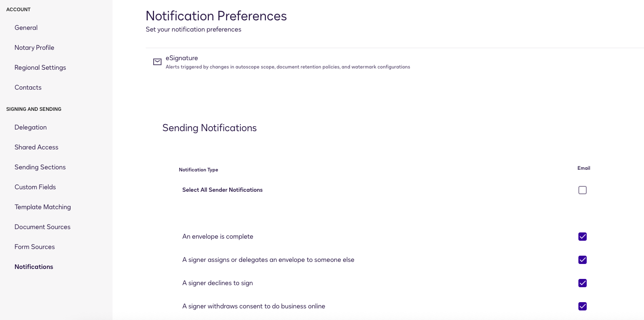This screenshot has width=644, height=320.
Task: Navigate to Contacts section
Action: (28, 88)
